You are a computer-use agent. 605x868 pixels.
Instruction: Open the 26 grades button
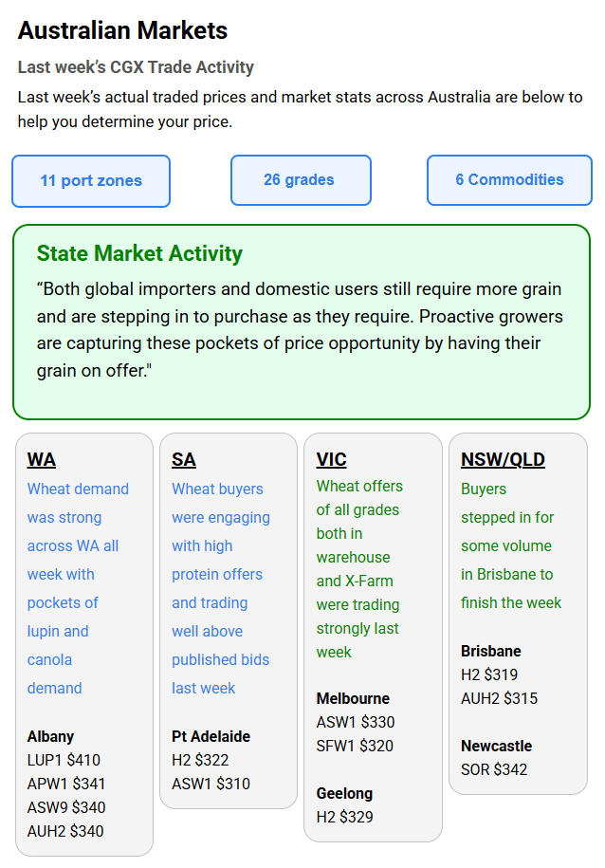coord(299,179)
